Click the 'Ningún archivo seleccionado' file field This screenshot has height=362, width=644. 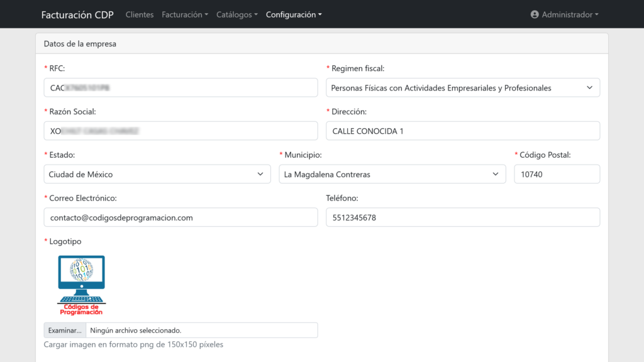click(201, 330)
